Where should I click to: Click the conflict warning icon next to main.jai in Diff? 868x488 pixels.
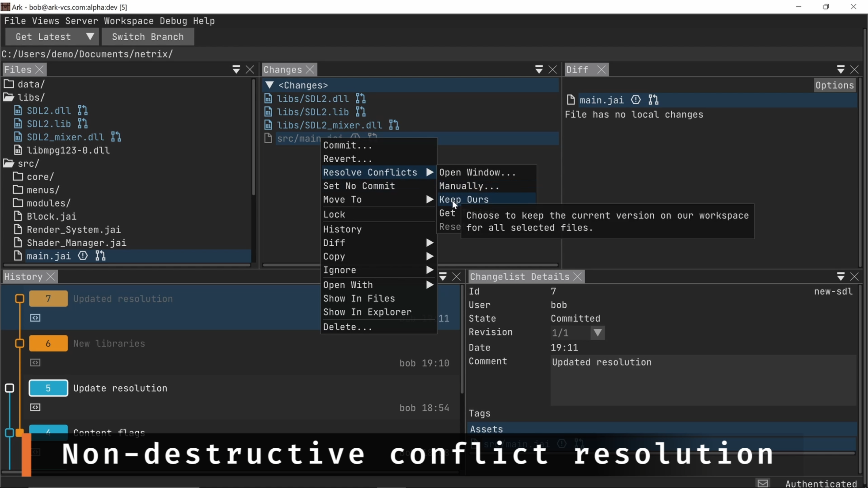coord(635,100)
